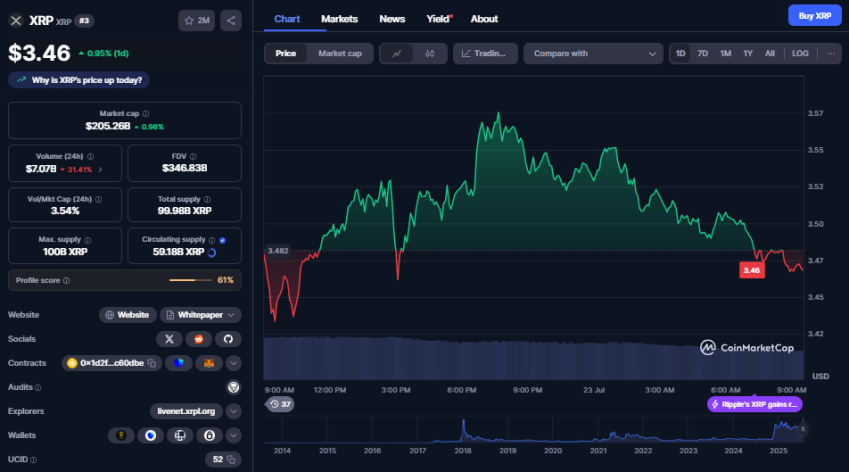
Task: Switch to candlestick chart view
Action: click(x=429, y=53)
